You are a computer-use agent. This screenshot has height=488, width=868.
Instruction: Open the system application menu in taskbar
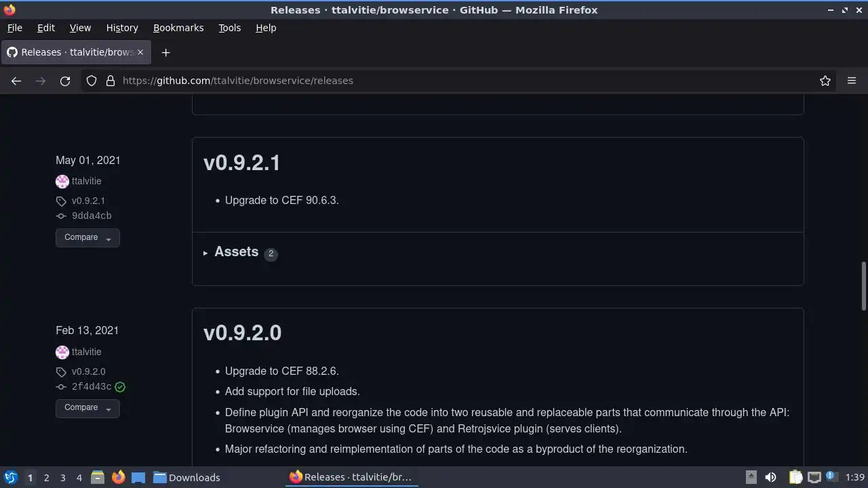click(11, 477)
